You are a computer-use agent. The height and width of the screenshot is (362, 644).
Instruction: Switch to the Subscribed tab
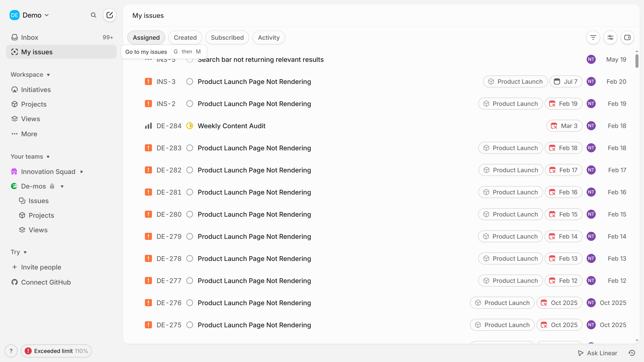pyautogui.click(x=227, y=38)
